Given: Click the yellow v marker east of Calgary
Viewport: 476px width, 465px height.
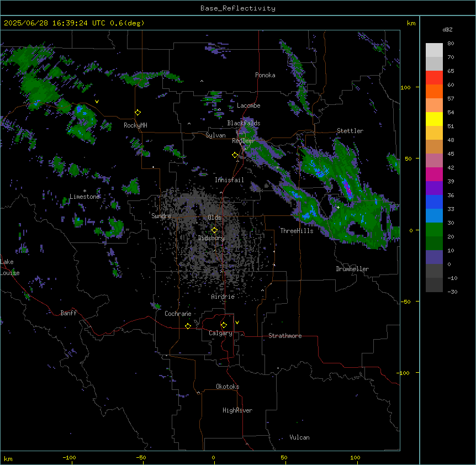Looking at the screenshot, I should coord(237,323).
